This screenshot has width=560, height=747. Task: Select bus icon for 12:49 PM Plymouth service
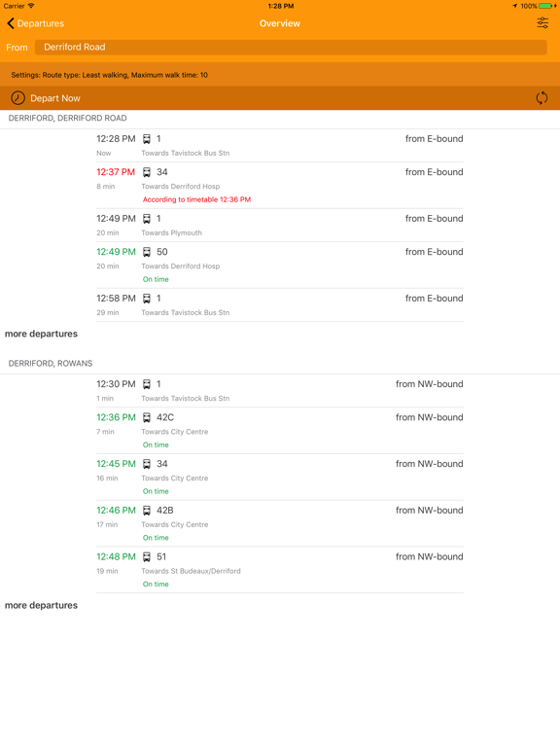(147, 219)
